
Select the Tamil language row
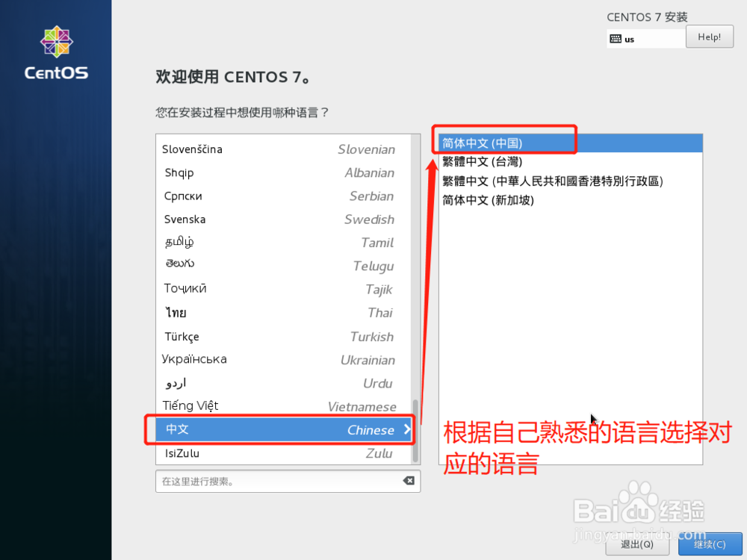[x=283, y=243]
